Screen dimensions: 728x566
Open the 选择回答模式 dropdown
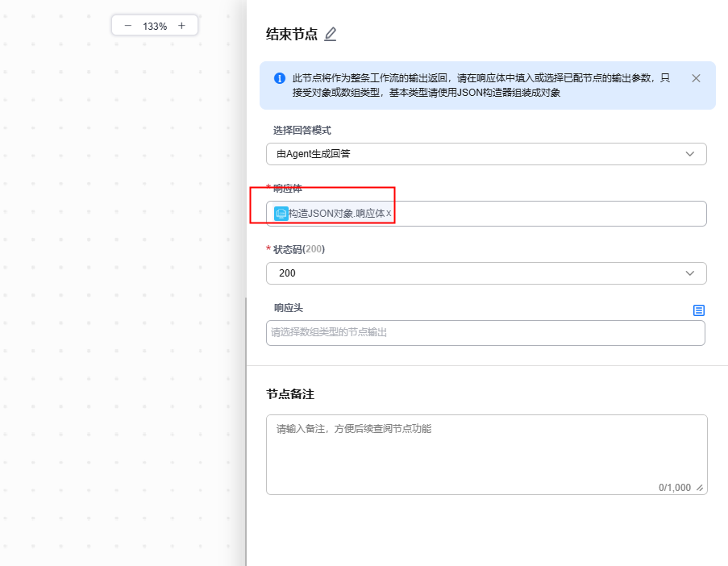[486, 154]
